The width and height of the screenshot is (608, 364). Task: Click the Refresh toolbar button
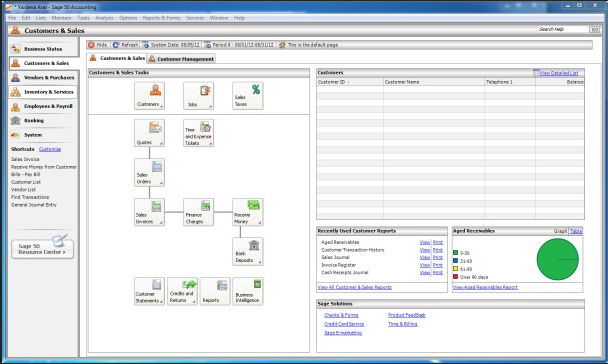(x=125, y=45)
